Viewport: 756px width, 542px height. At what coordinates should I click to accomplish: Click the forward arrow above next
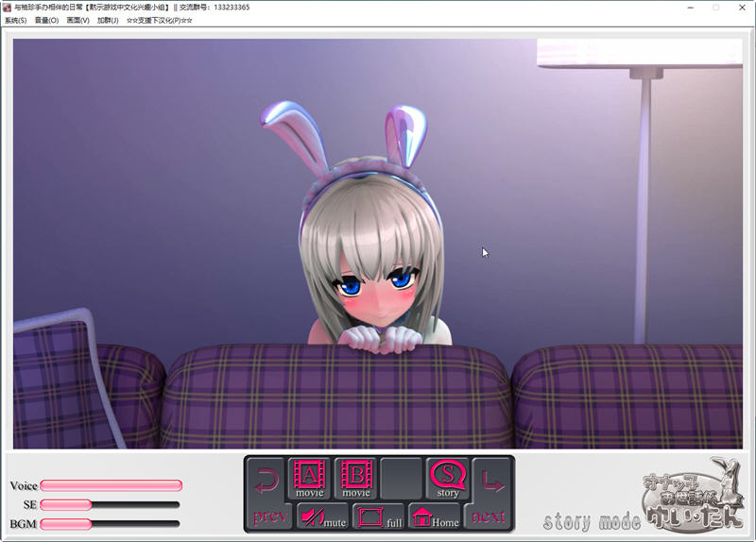pyautogui.click(x=492, y=481)
